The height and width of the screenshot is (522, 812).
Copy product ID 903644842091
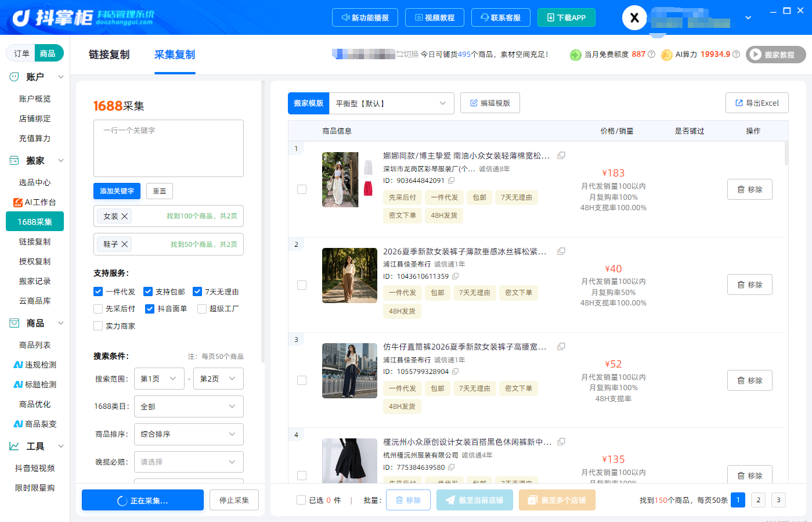451,181
